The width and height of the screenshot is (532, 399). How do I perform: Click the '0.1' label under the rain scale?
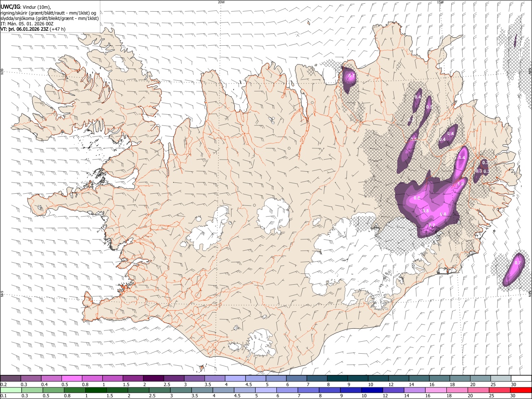click(x=3, y=396)
